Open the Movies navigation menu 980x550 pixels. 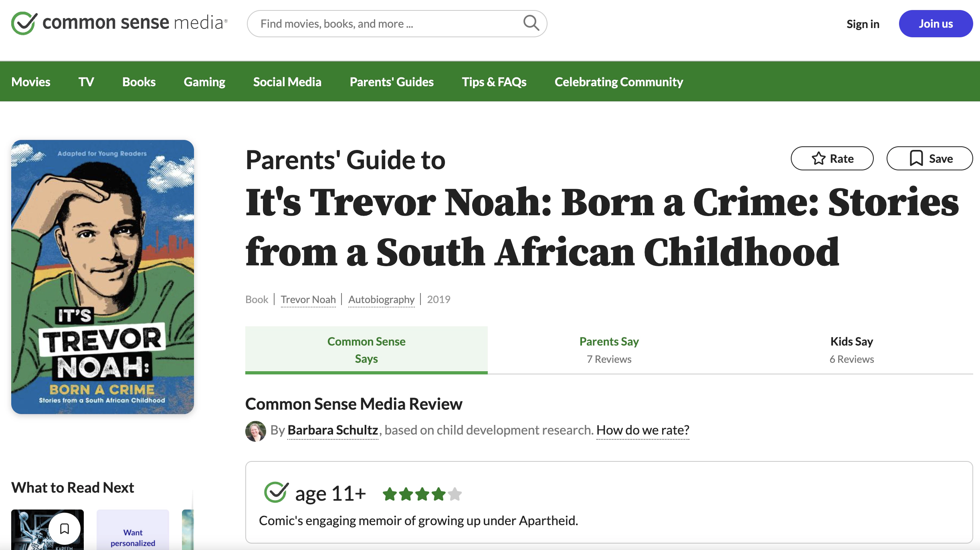click(x=31, y=81)
